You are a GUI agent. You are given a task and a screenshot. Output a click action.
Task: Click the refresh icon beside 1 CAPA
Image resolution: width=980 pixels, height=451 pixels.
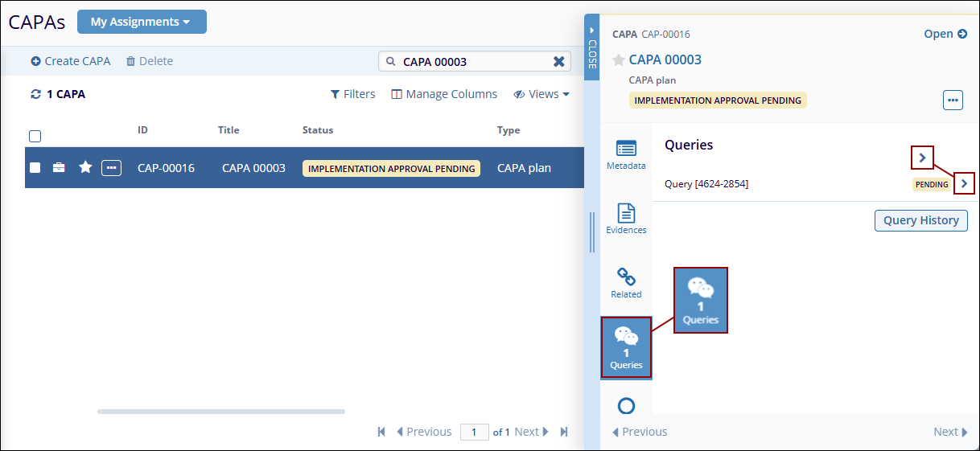pyautogui.click(x=35, y=94)
